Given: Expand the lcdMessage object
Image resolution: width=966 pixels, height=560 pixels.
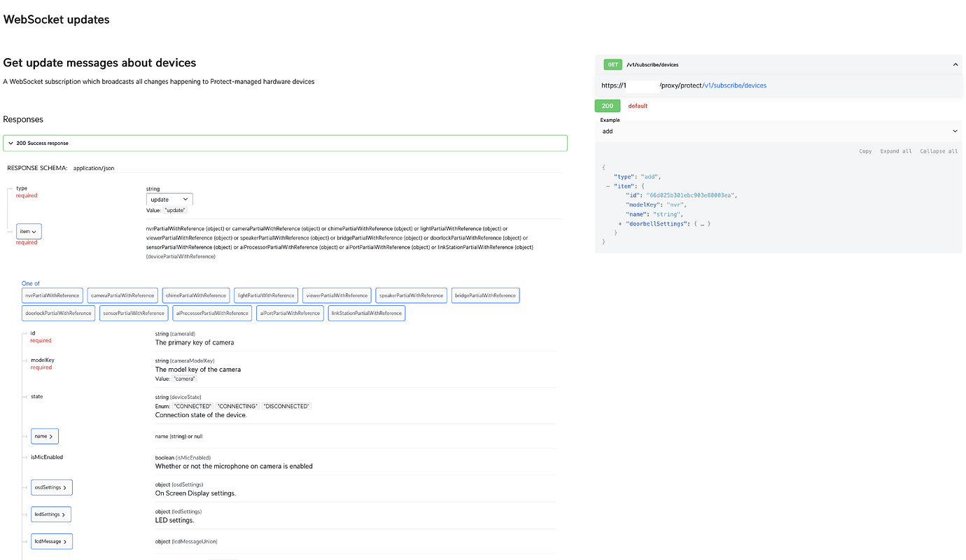Looking at the screenshot, I should click(x=51, y=540).
